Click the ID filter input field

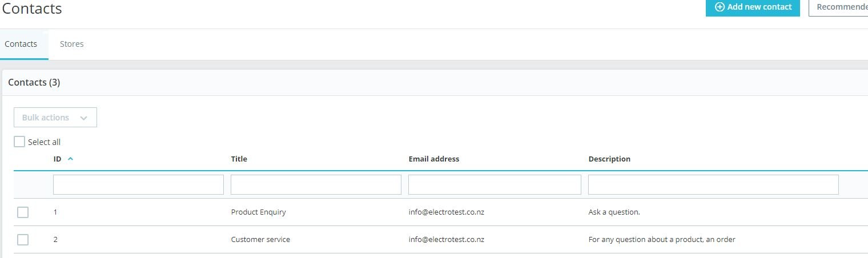click(x=138, y=185)
